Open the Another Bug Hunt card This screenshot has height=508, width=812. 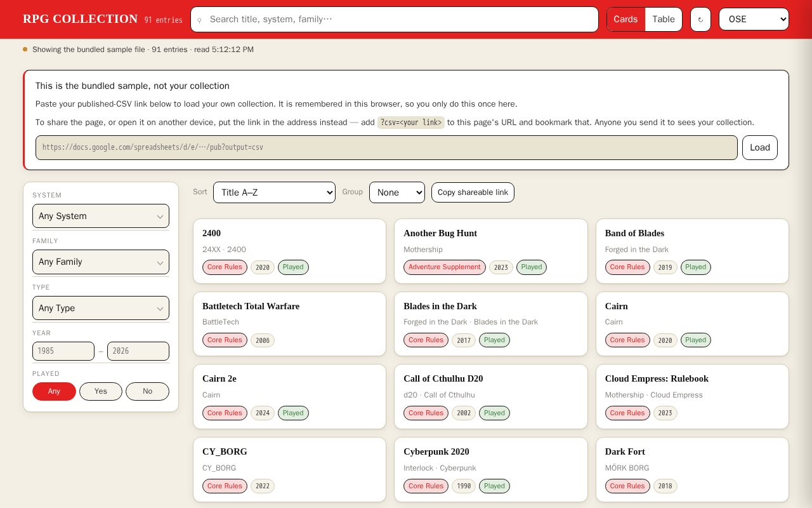coord(491,251)
